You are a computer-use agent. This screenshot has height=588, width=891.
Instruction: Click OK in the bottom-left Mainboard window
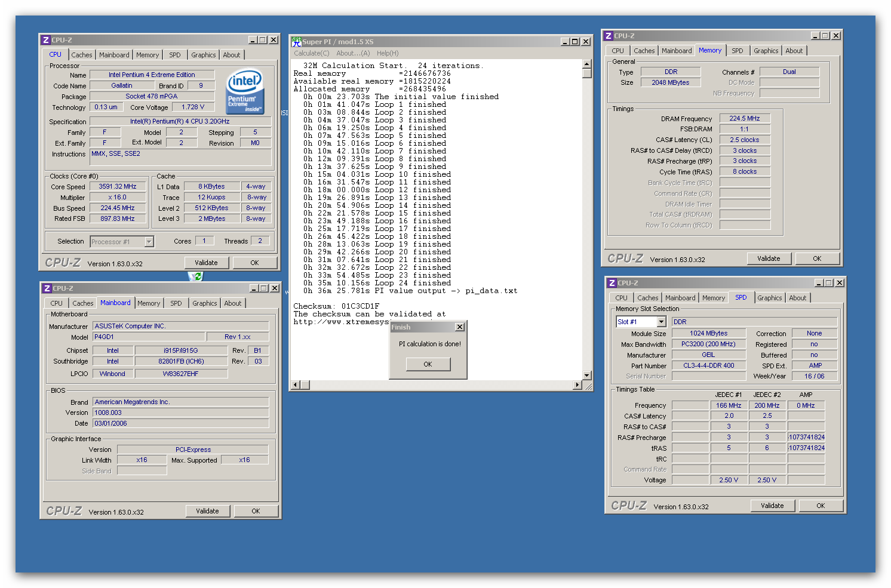(x=256, y=511)
